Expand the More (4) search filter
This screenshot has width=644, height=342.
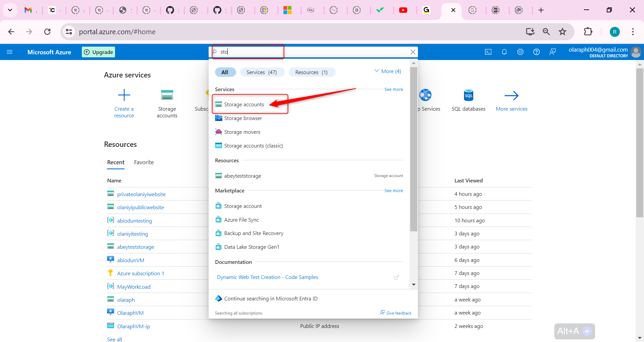[387, 71]
